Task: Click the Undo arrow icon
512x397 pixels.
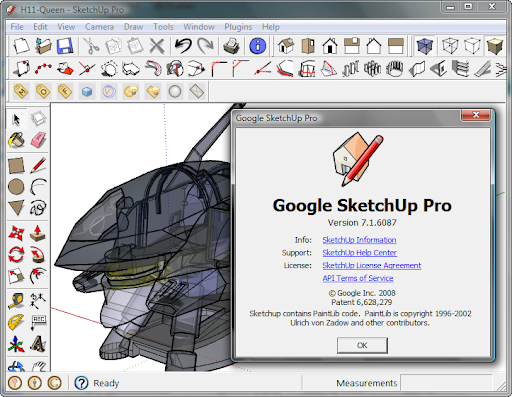Action: pos(183,46)
